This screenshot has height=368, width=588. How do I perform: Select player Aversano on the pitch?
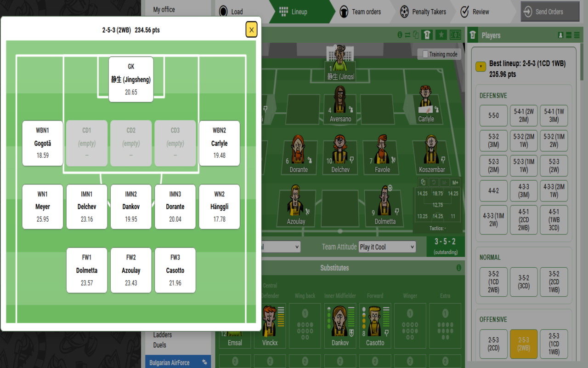tap(340, 104)
